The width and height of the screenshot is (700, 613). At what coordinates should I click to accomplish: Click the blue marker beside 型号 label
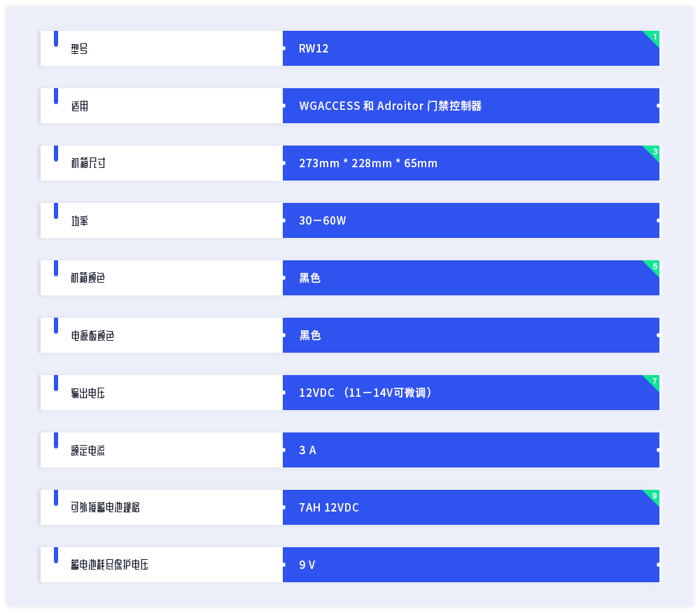coord(56,38)
